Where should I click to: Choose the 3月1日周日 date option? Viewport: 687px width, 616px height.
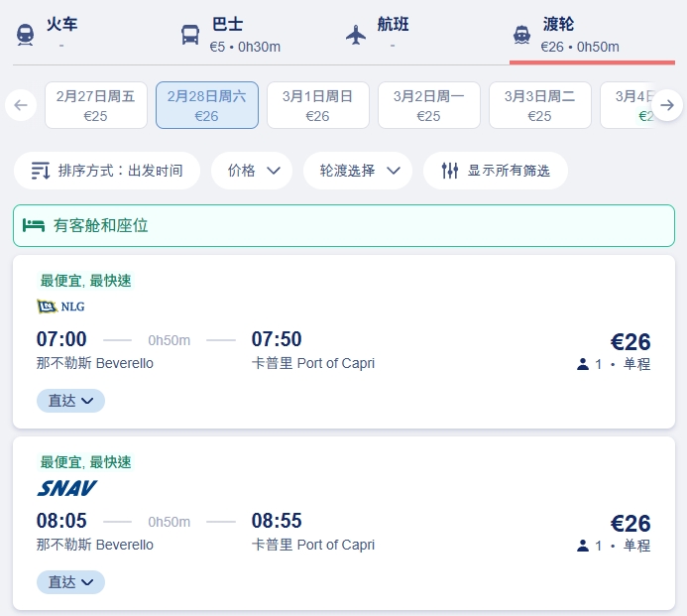pos(317,105)
